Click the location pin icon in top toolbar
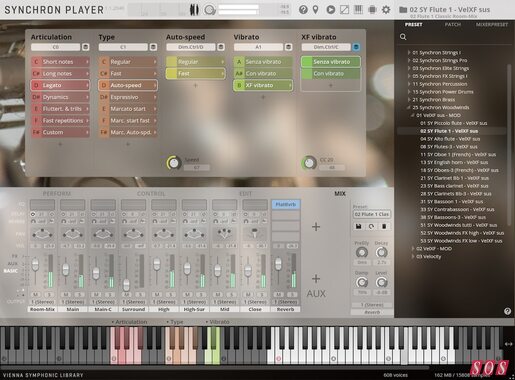515x380 pixels. (315, 10)
